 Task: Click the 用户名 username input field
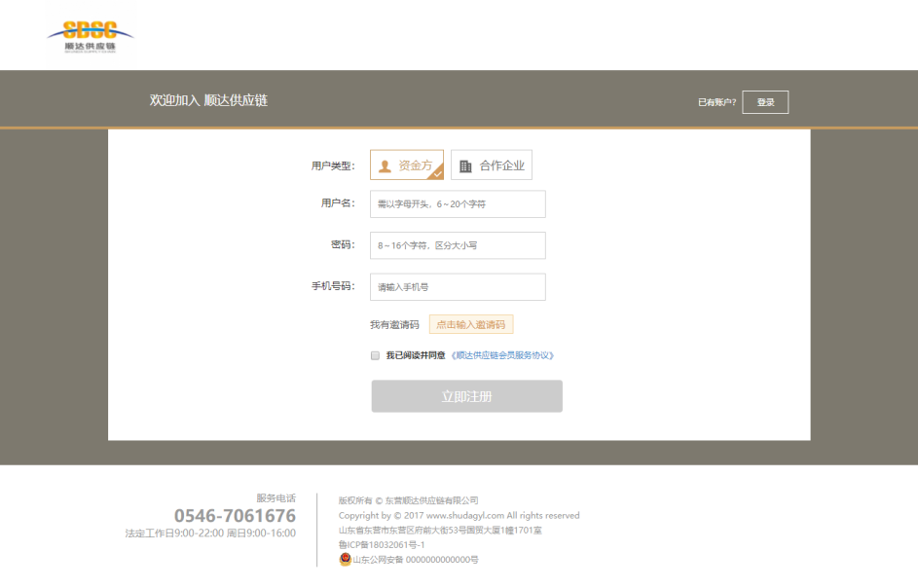(x=457, y=203)
